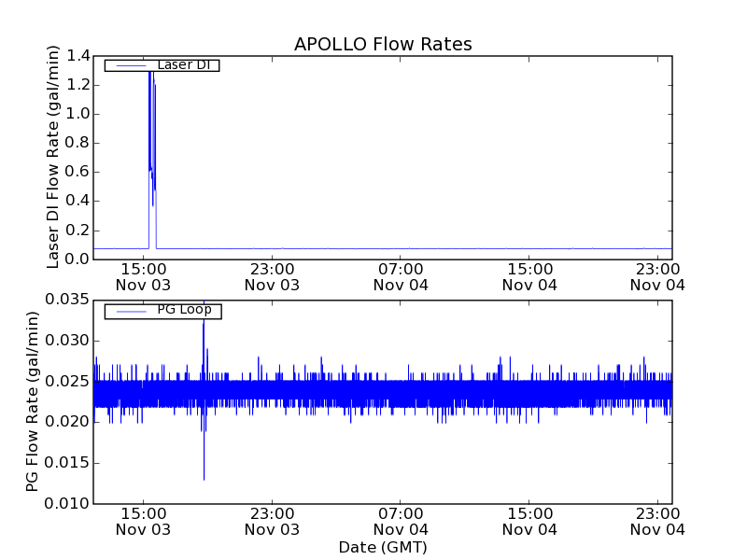Click Laser DI plot's '15:00 Nov 04' tick label
The image size is (747, 560).
click(x=529, y=277)
